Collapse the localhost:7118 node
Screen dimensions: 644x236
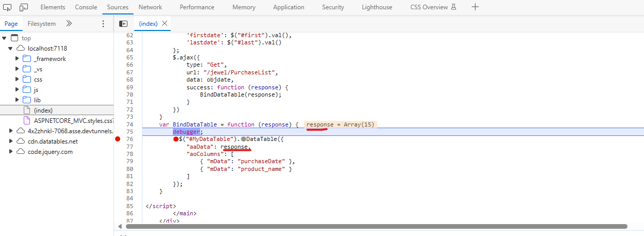pos(11,49)
